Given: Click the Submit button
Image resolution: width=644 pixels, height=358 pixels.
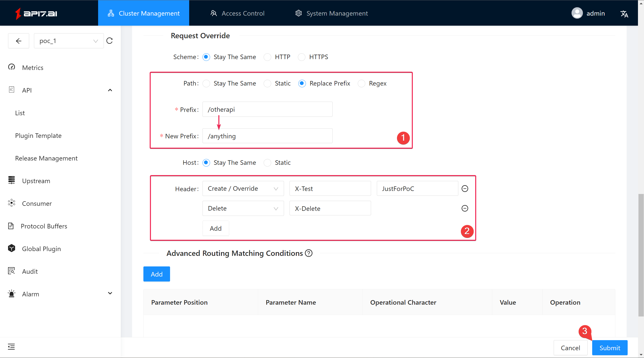Looking at the screenshot, I should click(x=610, y=348).
